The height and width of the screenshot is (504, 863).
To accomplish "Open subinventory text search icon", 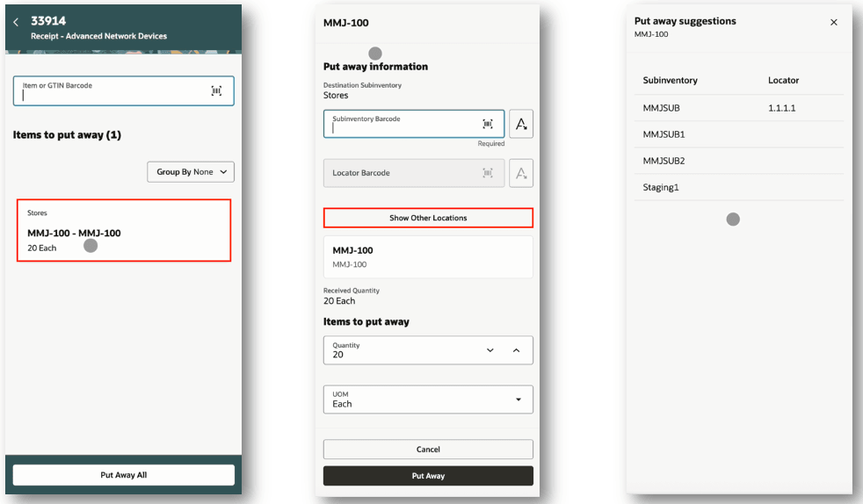I will (x=521, y=124).
